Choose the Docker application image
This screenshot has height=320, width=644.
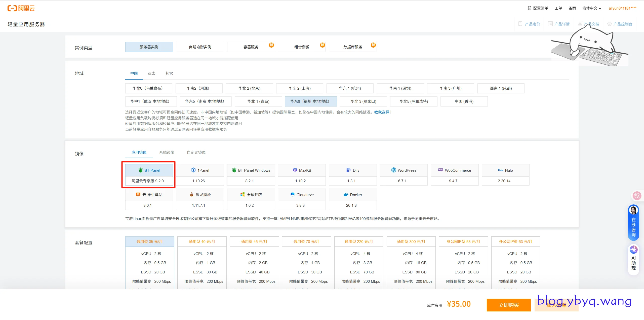tap(353, 195)
